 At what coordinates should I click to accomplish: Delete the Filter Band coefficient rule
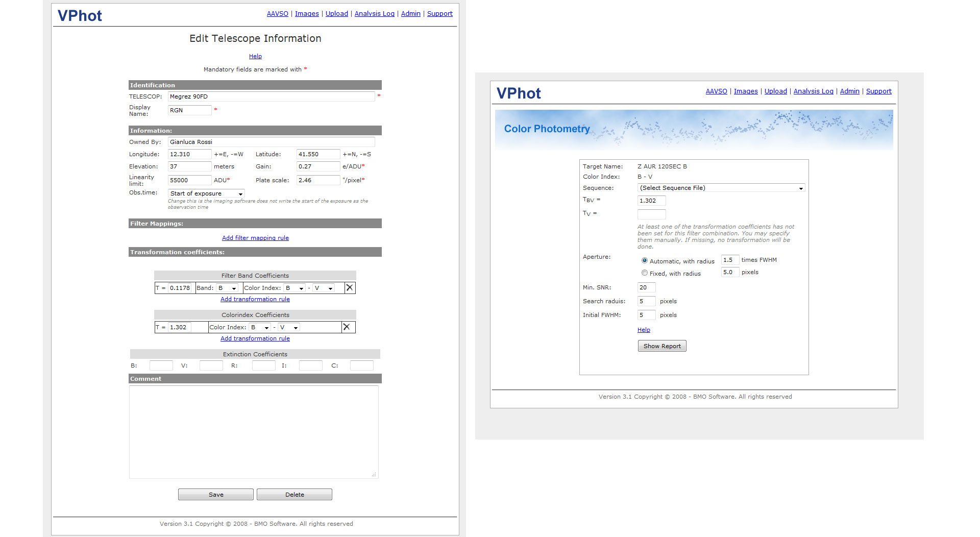pos(350,288)
